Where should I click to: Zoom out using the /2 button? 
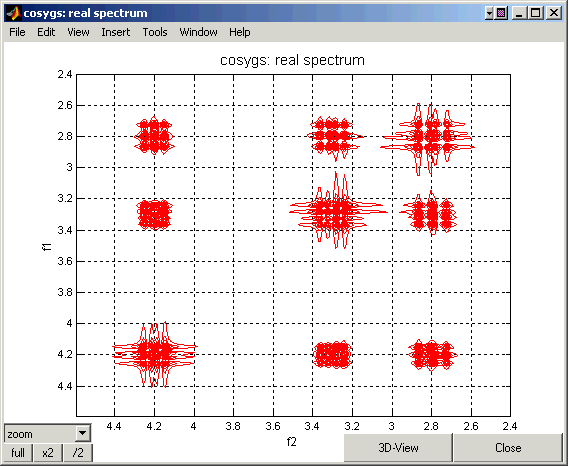pyautogui.click(x=78, y=453)
